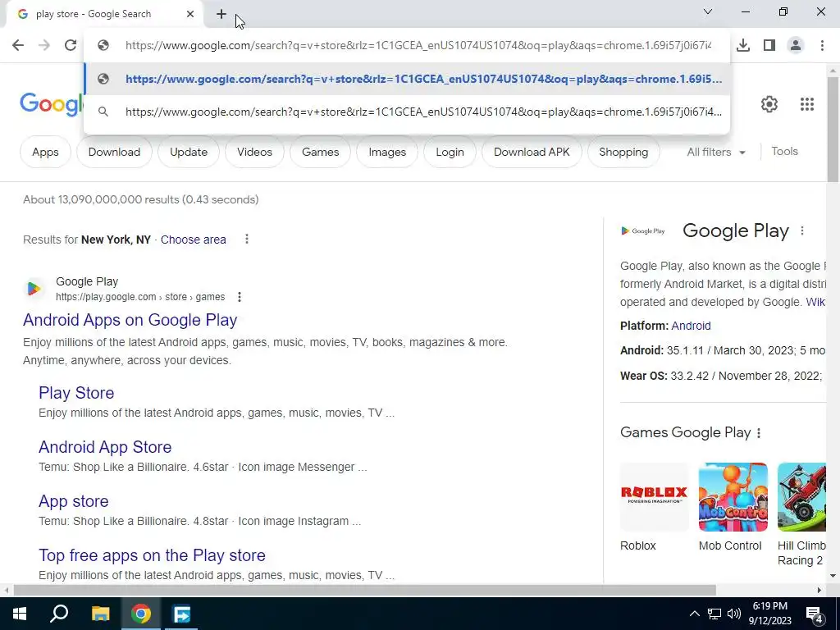
Task: Select the Hill Climb Racing 2 thumbnail
Action: pyautogui.click(x=801, y=497)
